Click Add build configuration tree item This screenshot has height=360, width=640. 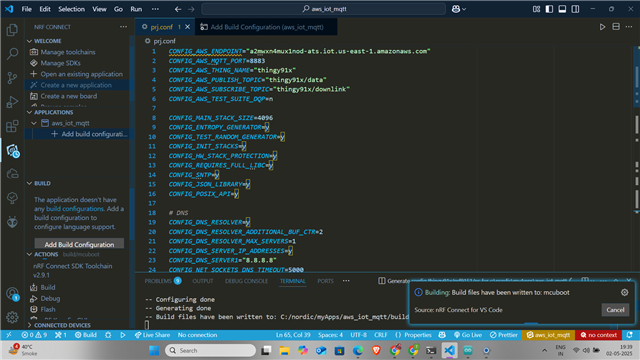(94, 134)
